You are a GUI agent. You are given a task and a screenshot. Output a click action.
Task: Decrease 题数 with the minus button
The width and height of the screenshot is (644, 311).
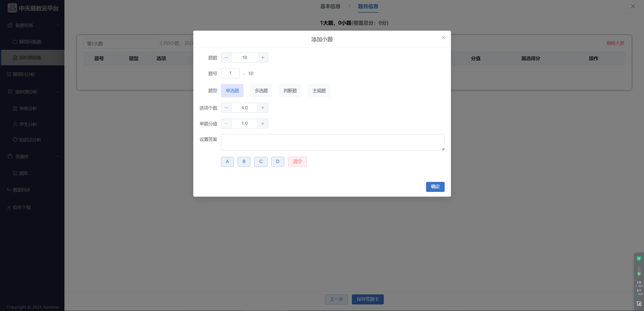226,58
